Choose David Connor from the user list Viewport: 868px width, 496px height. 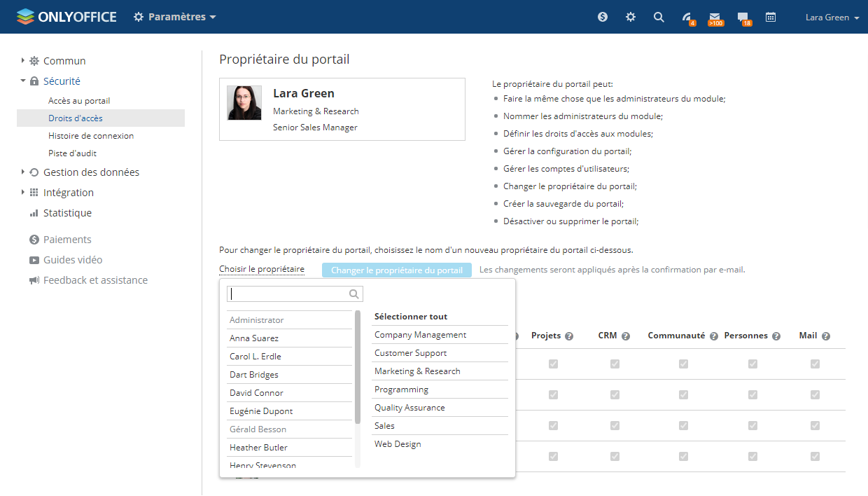point(289,393)
